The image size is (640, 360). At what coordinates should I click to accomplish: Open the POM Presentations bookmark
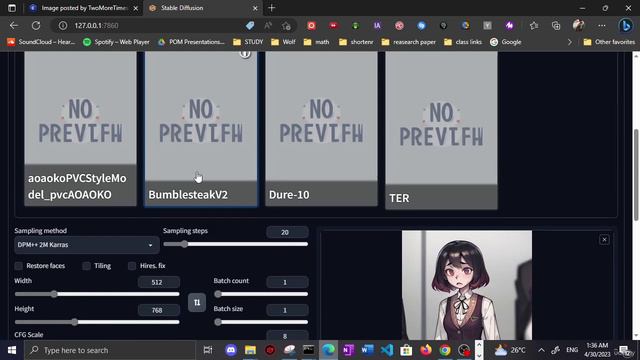(191, 42)
